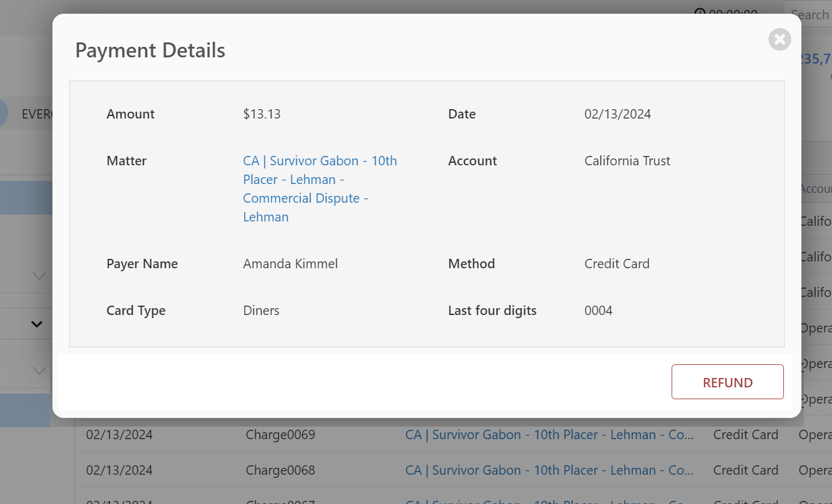Open the Charge0068 row matter link
The width and height of the screenshot is (832, 504).
tap(549, 470)
